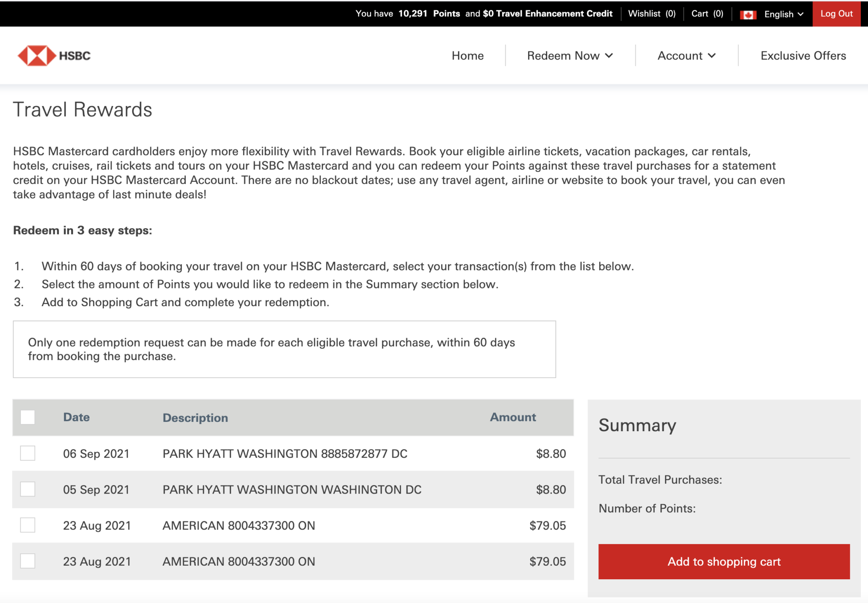The width and height of the screenshot is (868, 603).
Task: Click the Canadian flag icon
Action: point(748,14)
